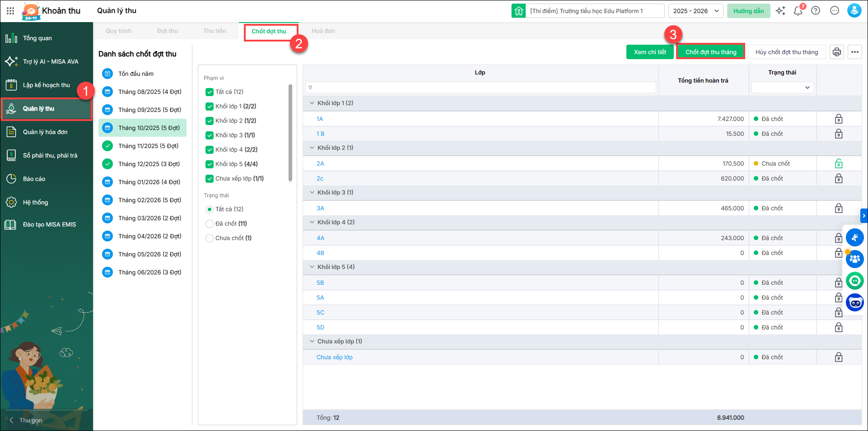Screen dimensions: 868x431
Task: Open the notification bell
Action: point(798,11)
